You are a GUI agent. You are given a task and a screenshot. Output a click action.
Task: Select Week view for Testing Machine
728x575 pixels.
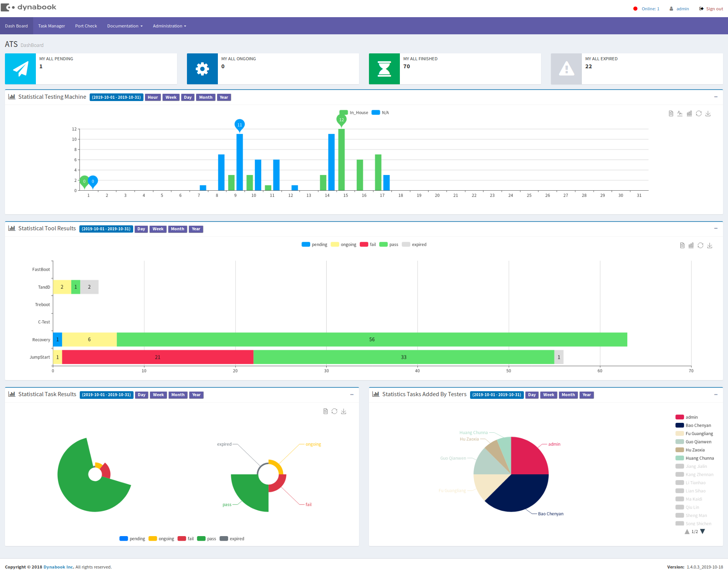coord(171,97)
